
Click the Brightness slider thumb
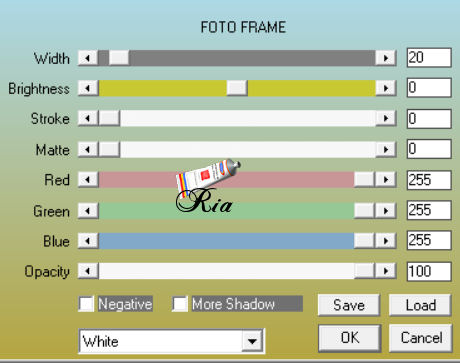tap(237, 88)
